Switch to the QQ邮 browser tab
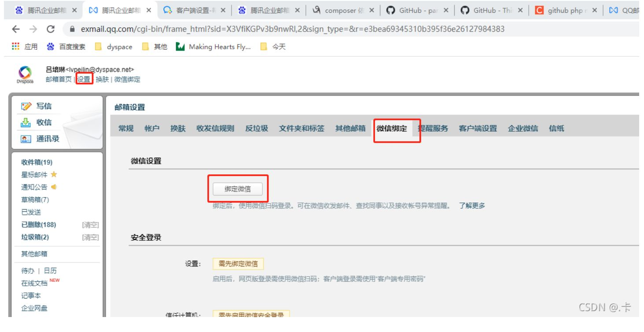The width and height of the screenshot is (644, 332). click(x=623, y=10)
